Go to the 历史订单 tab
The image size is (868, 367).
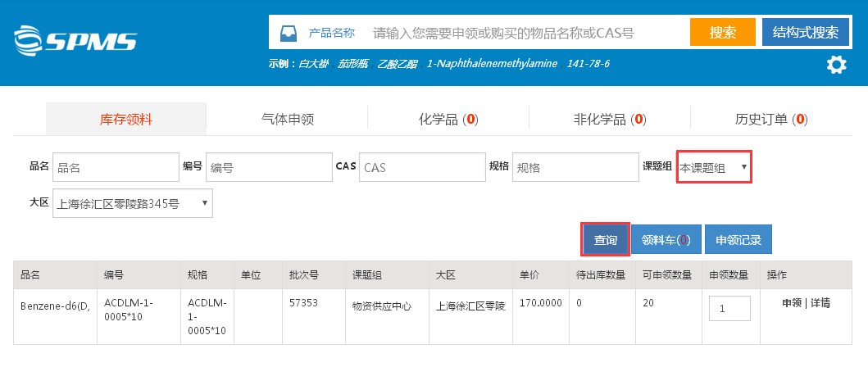pyautogui.click(x=770, y=119)
